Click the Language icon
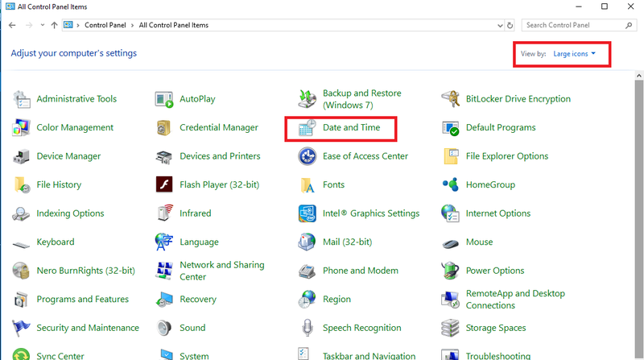644x360 pixels. click(164, 242)
